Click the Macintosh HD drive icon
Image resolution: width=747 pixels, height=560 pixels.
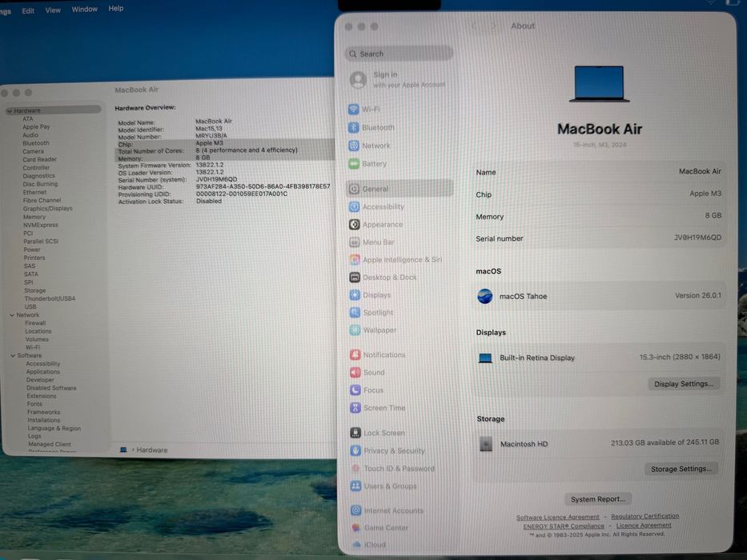pyautogui.click(x=486, y=444)
